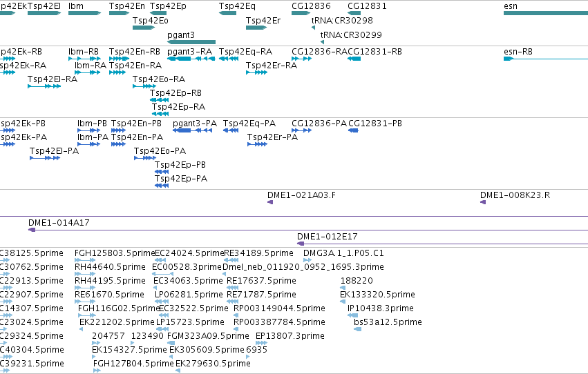Image resolution: width=588 pixels, height=374 pixels.
Task: Select the Tsp42El gene feature
Action: [x=44, y=14]
